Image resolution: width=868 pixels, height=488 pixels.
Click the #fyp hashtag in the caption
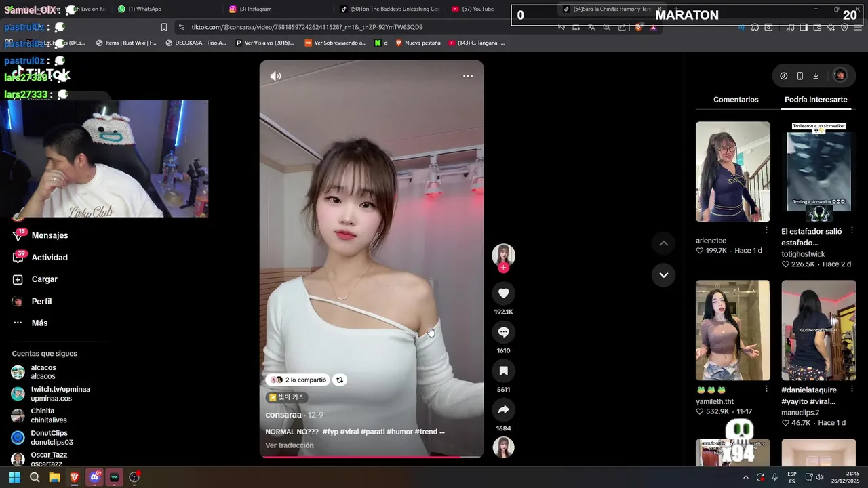(330, 432)
